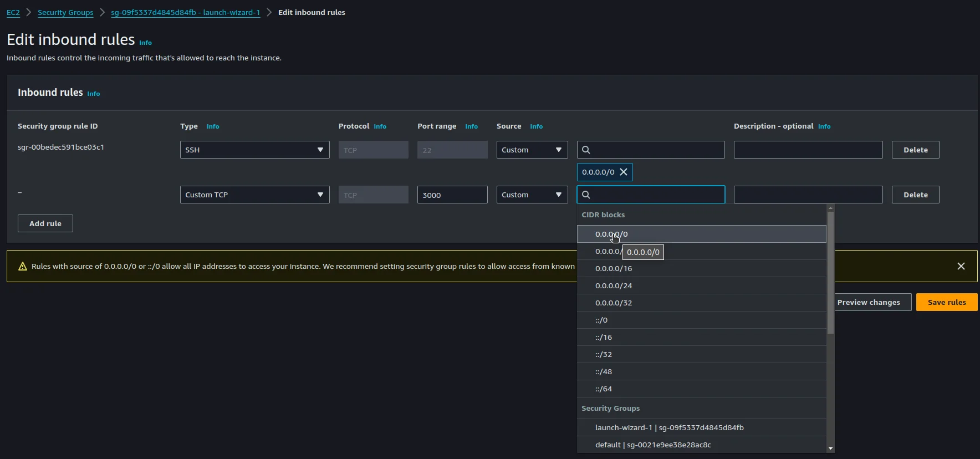The width and height of the screenshot is (980, 459).
Task: Remove the 0.0.0.0/0 CIDR tag chip
Action: click(624, 172)
